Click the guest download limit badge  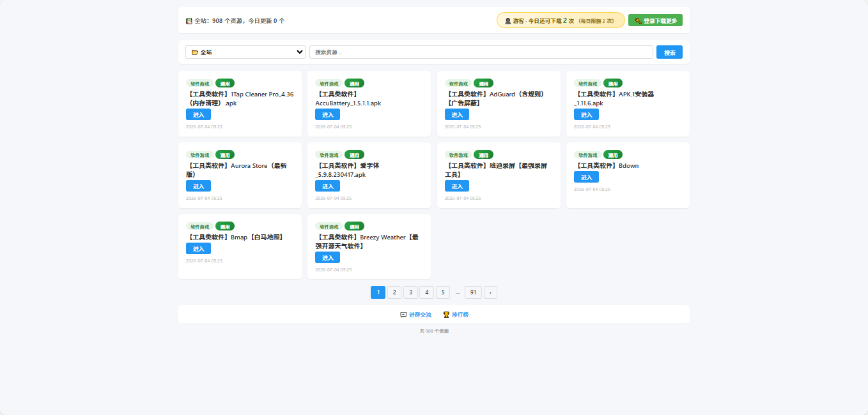coord(561,20)
